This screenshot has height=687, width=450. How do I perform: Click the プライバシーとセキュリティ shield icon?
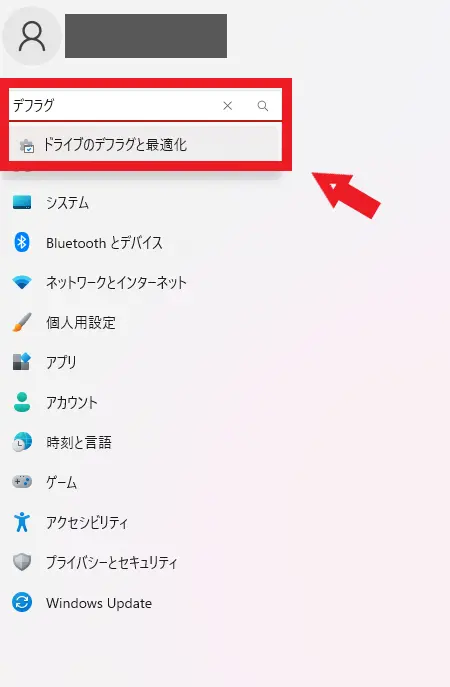[22, 562]
